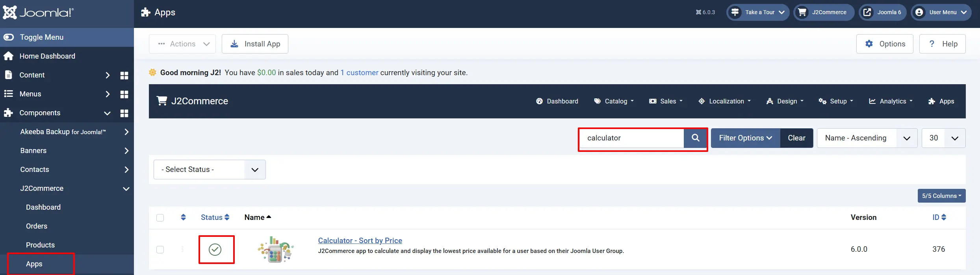Expand Akeeba Backup for Joomla submenu
Screen dimensions: 980x275
point(126,132)
